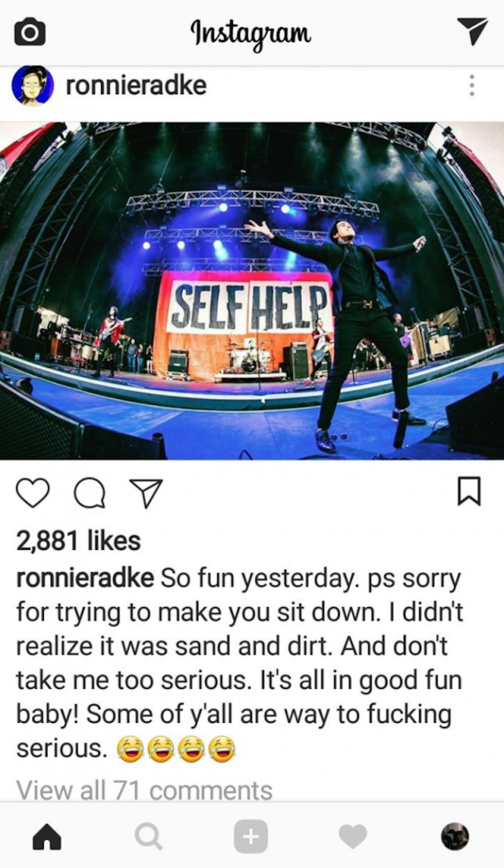The width and height of the screenshot is (504, 868).
Task: Open Search tab magnifying glass
Action: [149, 837]
